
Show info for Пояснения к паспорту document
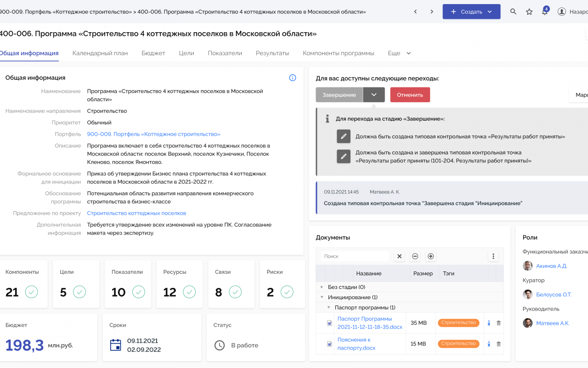tap(489, 344)
